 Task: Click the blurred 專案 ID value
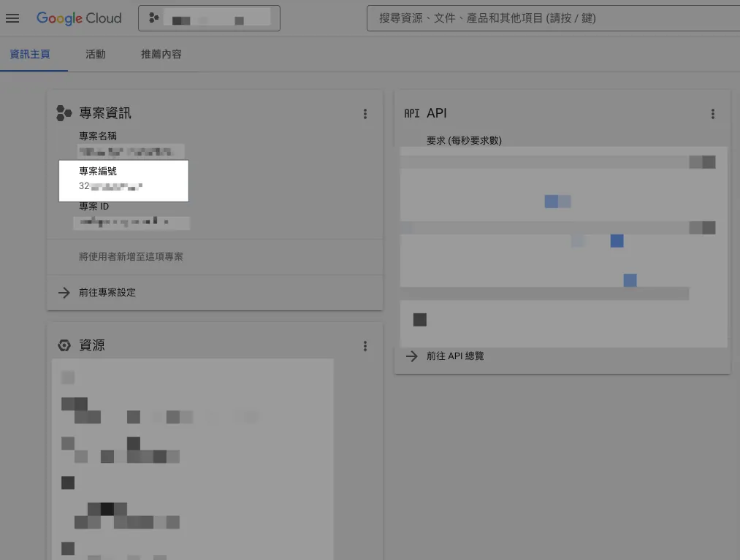coord(131,221)
